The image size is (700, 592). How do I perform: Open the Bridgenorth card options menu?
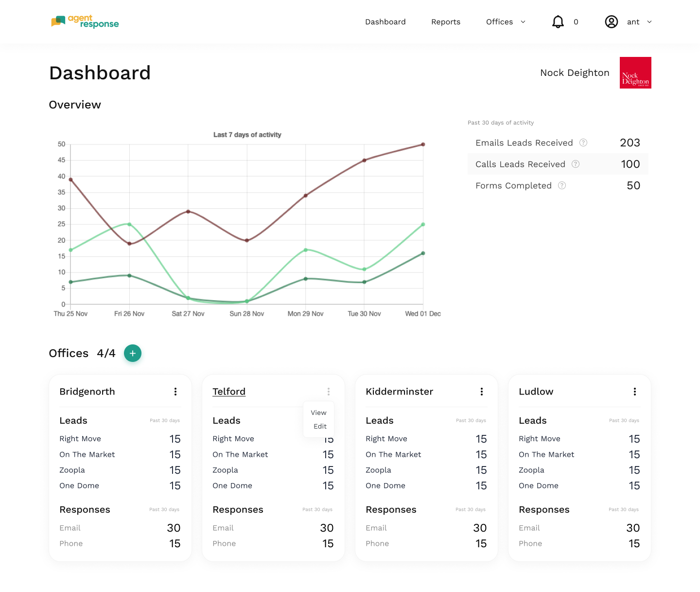point(175,392)
